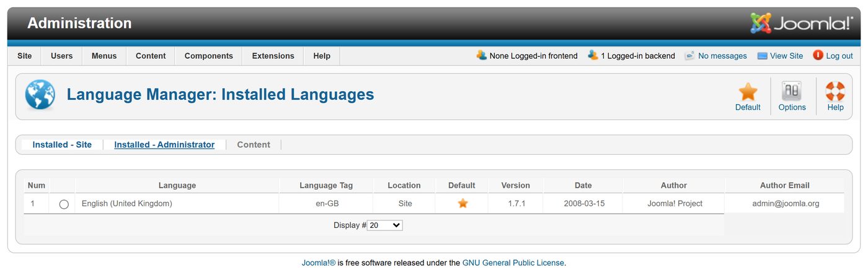Click the Num column header
The height and width of the screenshot is (280, 868).
(x=37, y=185)
